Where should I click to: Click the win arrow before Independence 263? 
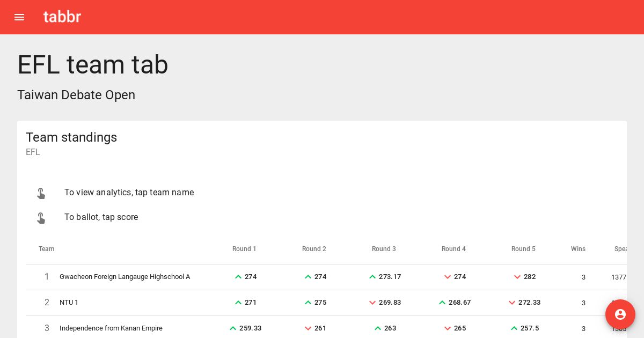(x=378, y=328)
